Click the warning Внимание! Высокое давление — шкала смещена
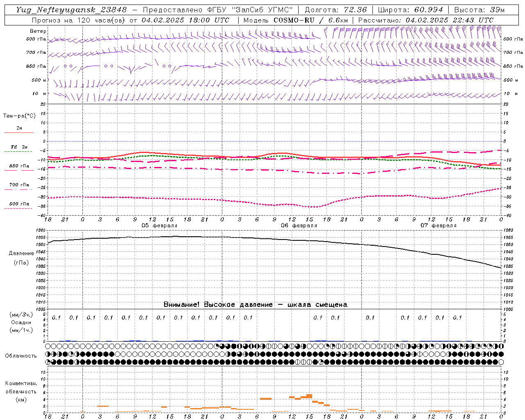Image resolution: width=525 pixels, height=420 pixels. coord(256,304)
